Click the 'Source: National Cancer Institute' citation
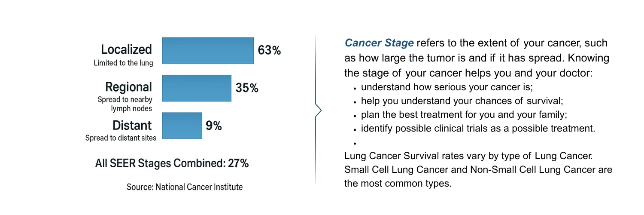This screenshot has width=644, height=215. click(x=185, y=187)
